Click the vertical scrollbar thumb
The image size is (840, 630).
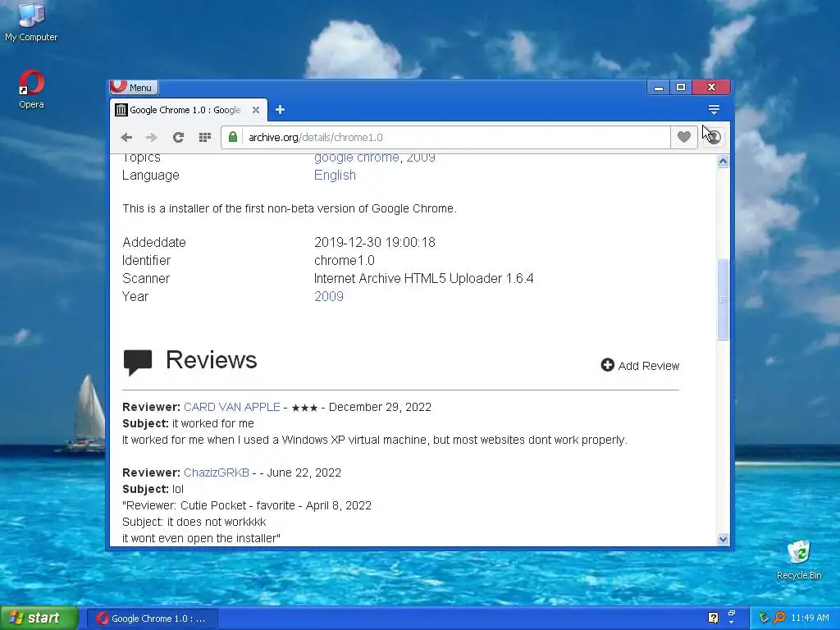pos(723,299)
